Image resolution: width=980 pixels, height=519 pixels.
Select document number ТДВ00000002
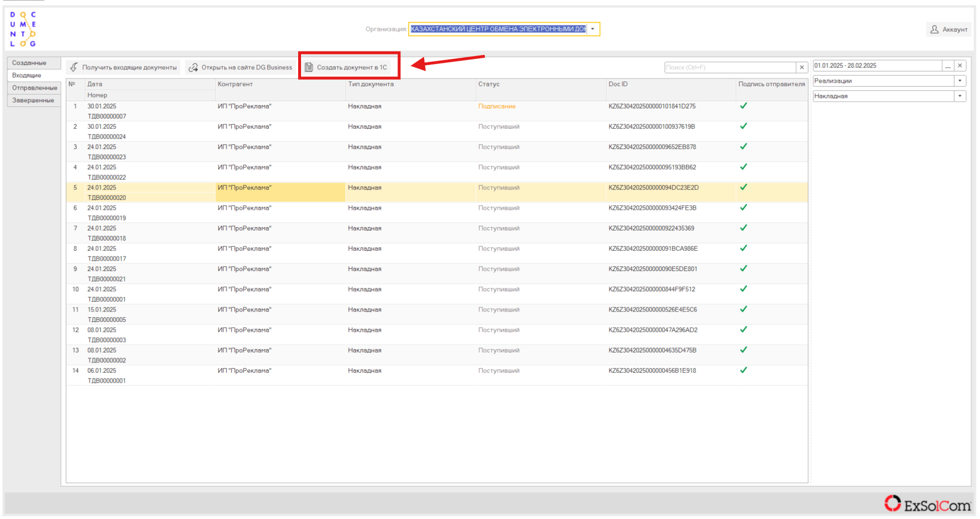point(107,361)
